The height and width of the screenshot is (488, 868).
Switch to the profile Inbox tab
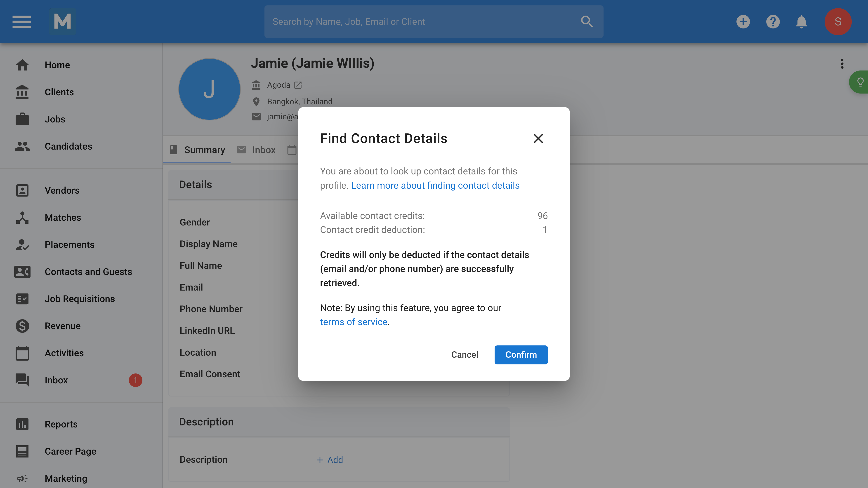(263, 150)
